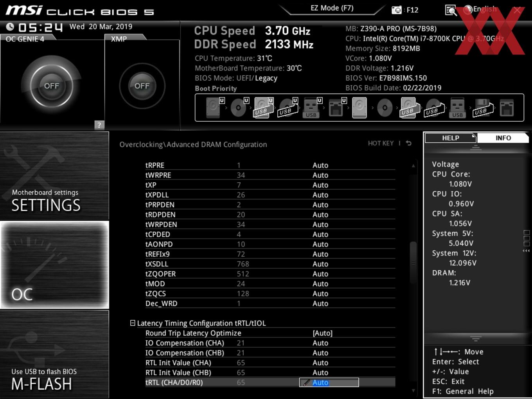Open the Motherboard SETTINGS menu
Viewport: 532px width, 399px height.
pos(54,176)
